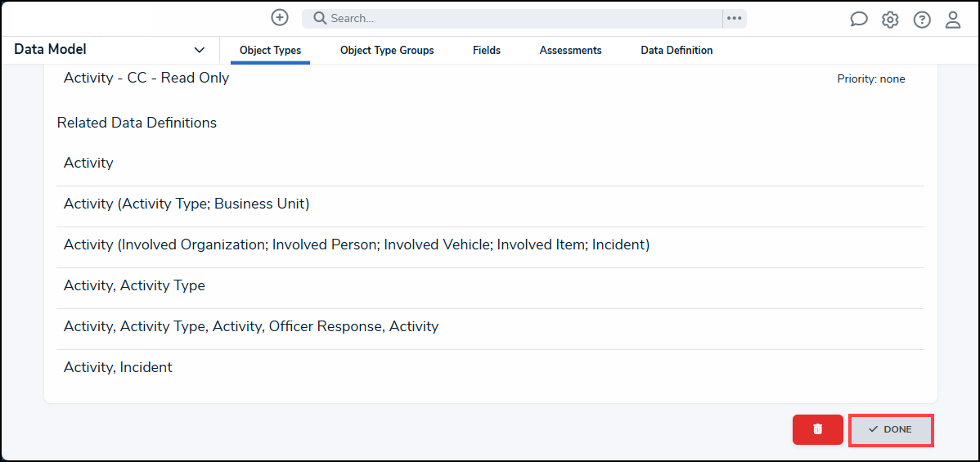This screenshot has width=980, height=462.
Task: Select Activity (Activity Type; Business Unit) definition
Action: [x=187, y=204]
